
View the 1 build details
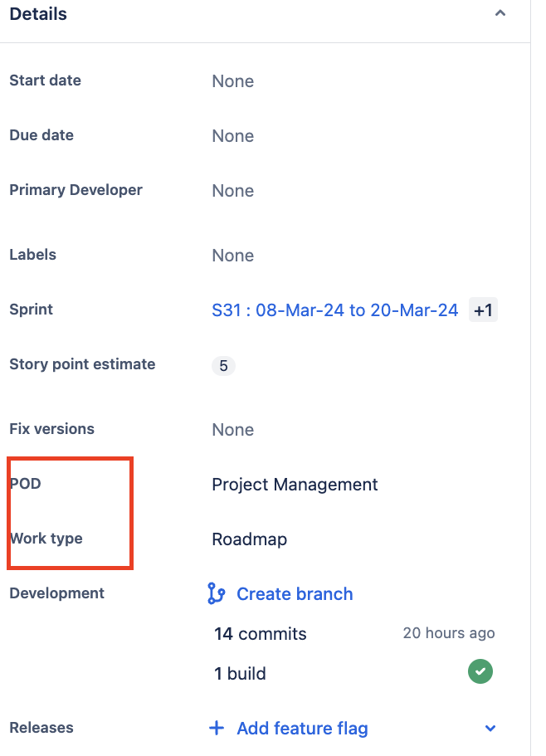point(240,673)
